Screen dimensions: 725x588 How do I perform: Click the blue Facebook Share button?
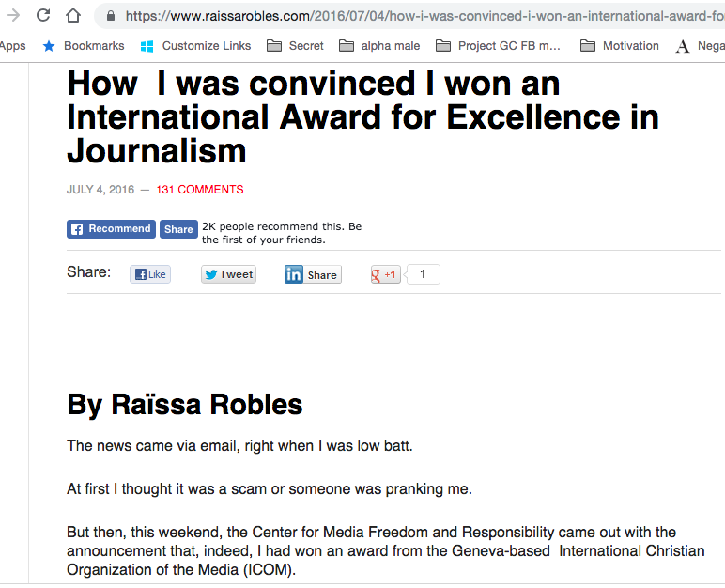coord(178,229)
